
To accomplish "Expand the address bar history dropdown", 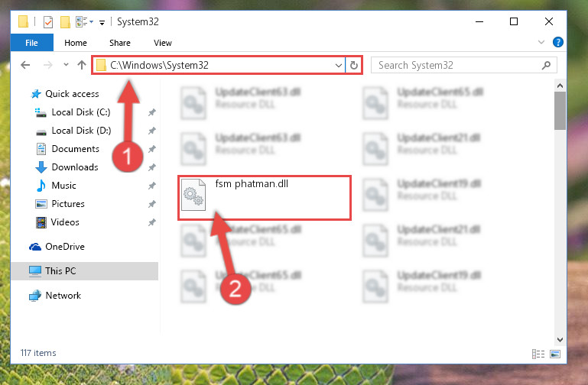I will tap(338, 66).
